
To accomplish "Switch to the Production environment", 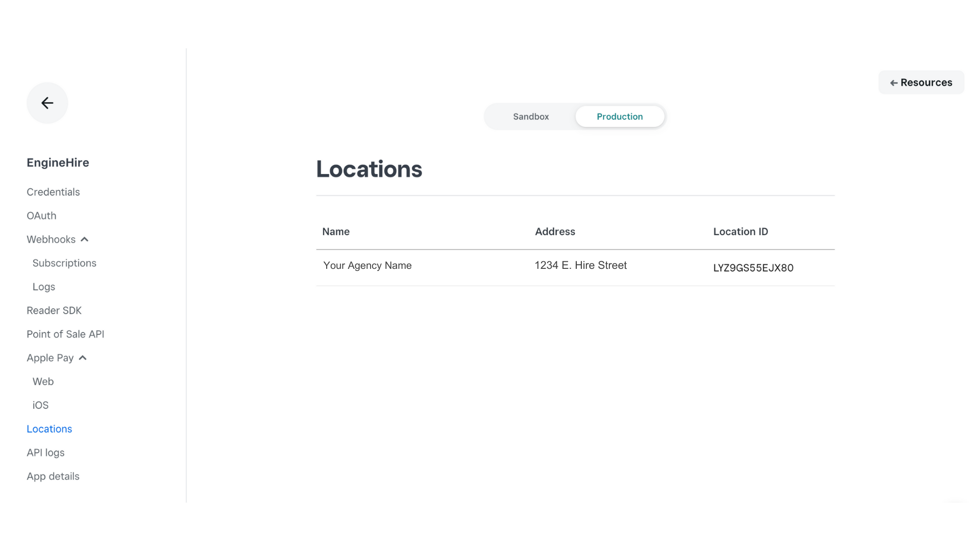I will 620,116.
